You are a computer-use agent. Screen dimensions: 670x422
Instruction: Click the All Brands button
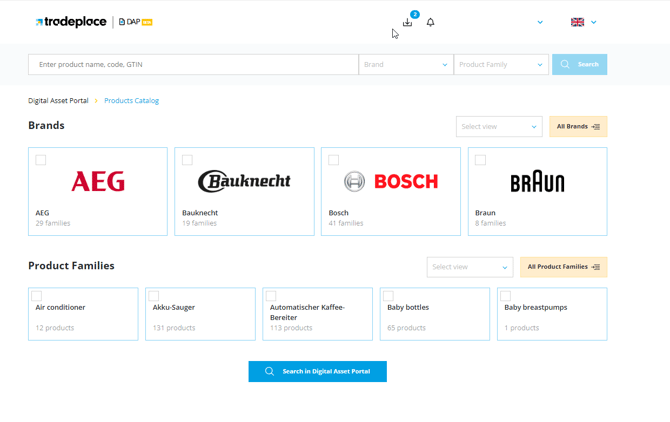click(578, 126)
